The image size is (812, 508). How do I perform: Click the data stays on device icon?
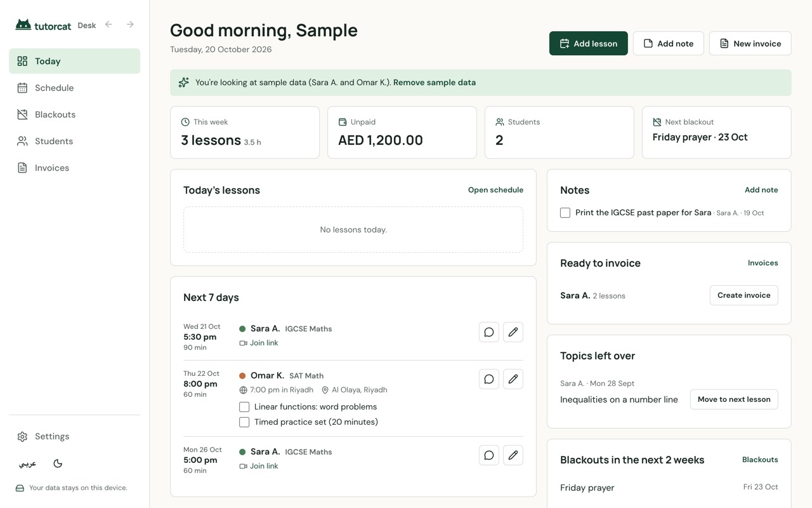point(20,488)
